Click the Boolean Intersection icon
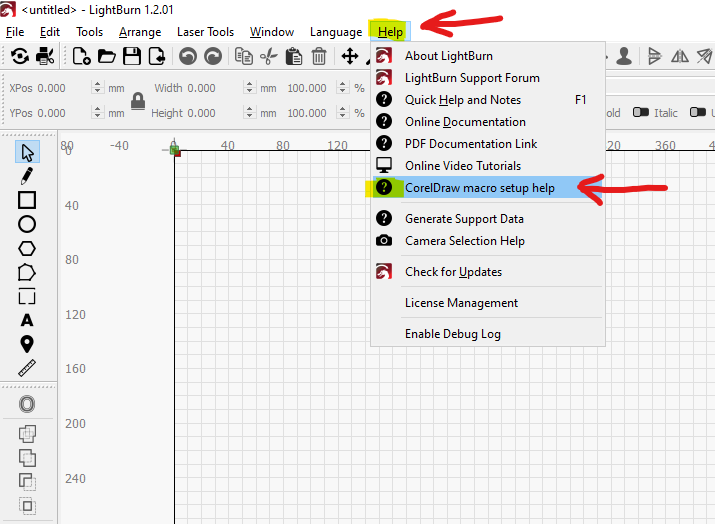 (x=27, y=506)
